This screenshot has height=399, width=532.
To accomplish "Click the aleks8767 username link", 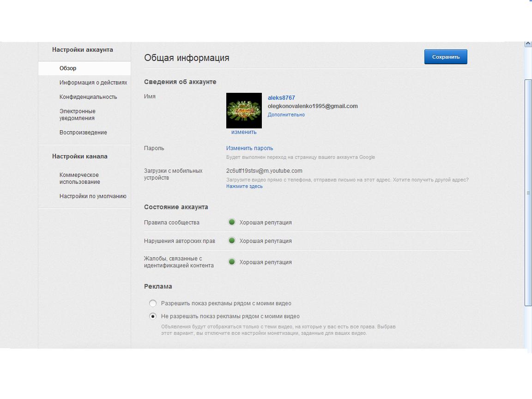I will point(281,98).
